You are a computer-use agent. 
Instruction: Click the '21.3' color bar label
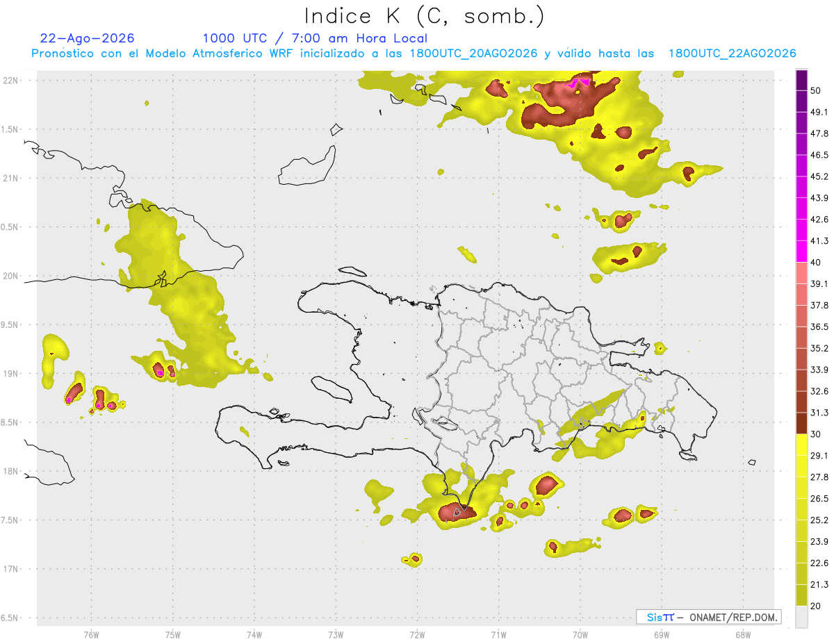tap(819, 585)
